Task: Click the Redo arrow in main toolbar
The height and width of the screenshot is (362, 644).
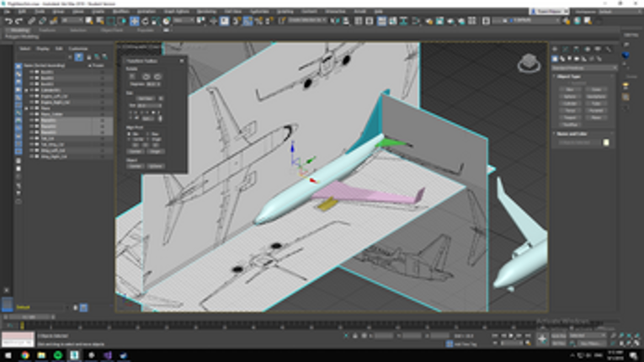Action: (x=19, y=21)
